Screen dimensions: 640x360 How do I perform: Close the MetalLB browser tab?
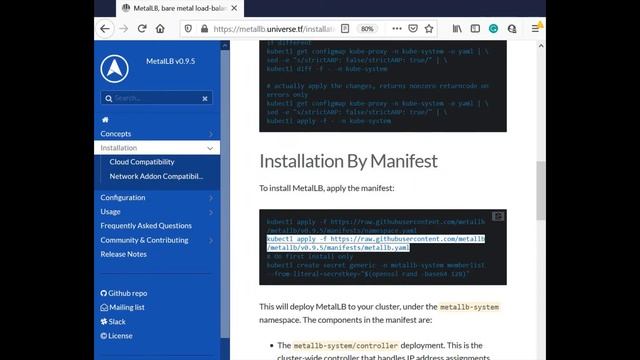pos(234,8)
